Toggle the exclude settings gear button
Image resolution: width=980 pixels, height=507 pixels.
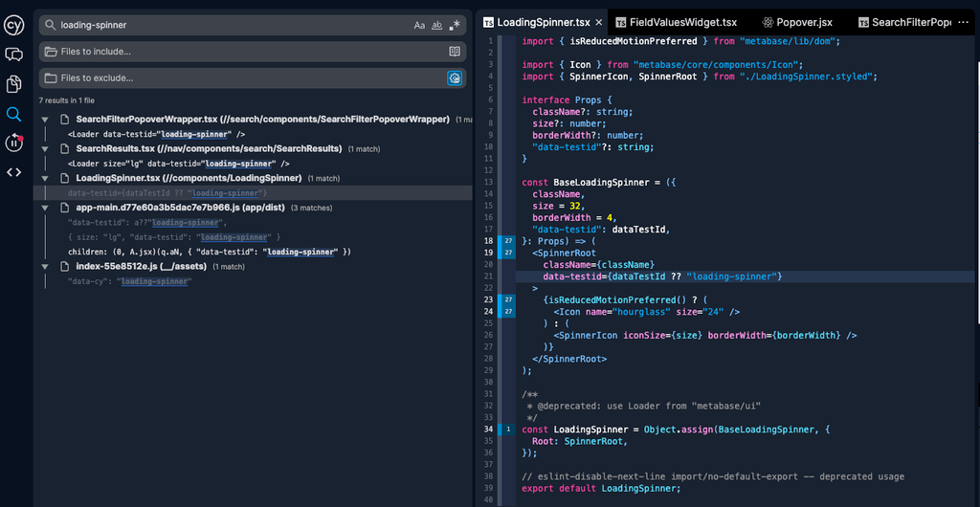coord(456,77)
